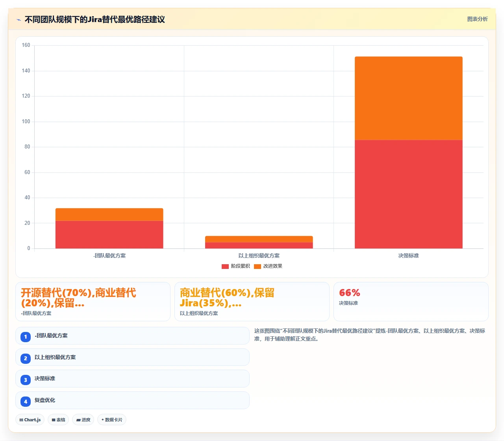Image resolution: width=504 pixels, height=441 pixels.
Task: Click the blue number 3 badge
Action: pos(26,380)
